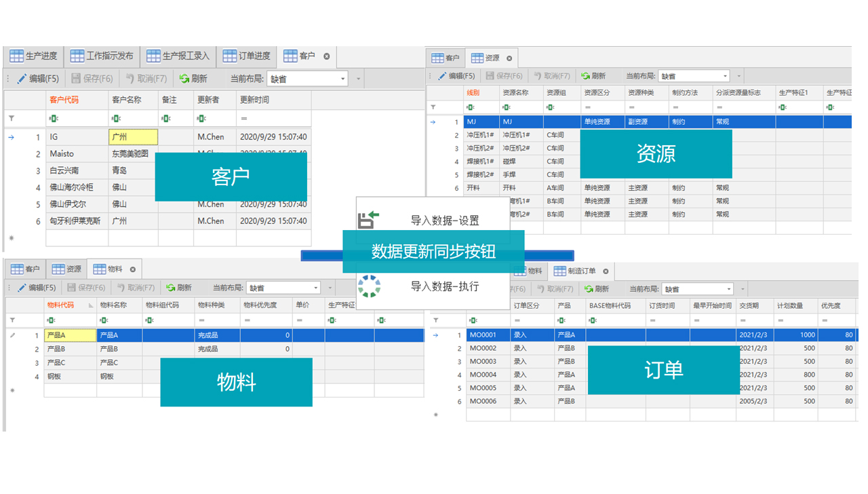This screenshot has height=494, width=868.
Task: Click 刷新 in the 资源 panel toolbar
Action: tap(593, 76)
